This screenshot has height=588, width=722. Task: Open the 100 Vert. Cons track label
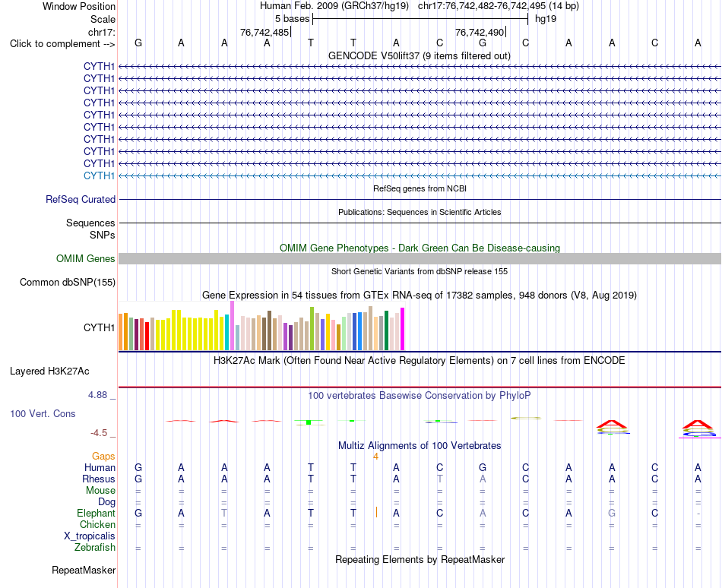coord(43,413)
